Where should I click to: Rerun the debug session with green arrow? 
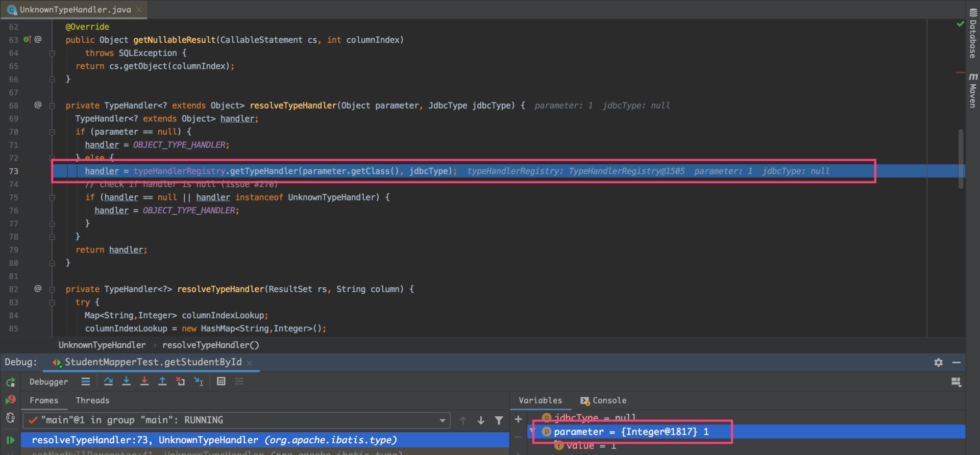10,382
